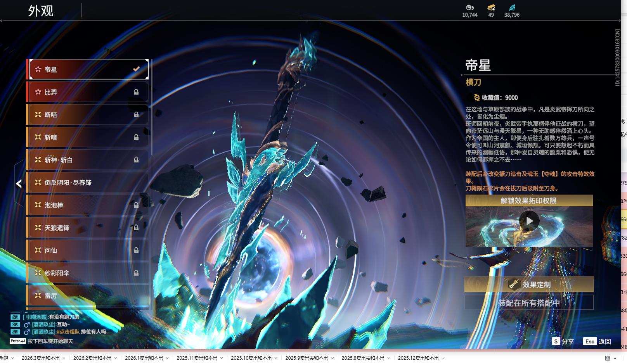Click the 帝星 title in the details panel
The image size is (627, 364).
pos(478,65)
